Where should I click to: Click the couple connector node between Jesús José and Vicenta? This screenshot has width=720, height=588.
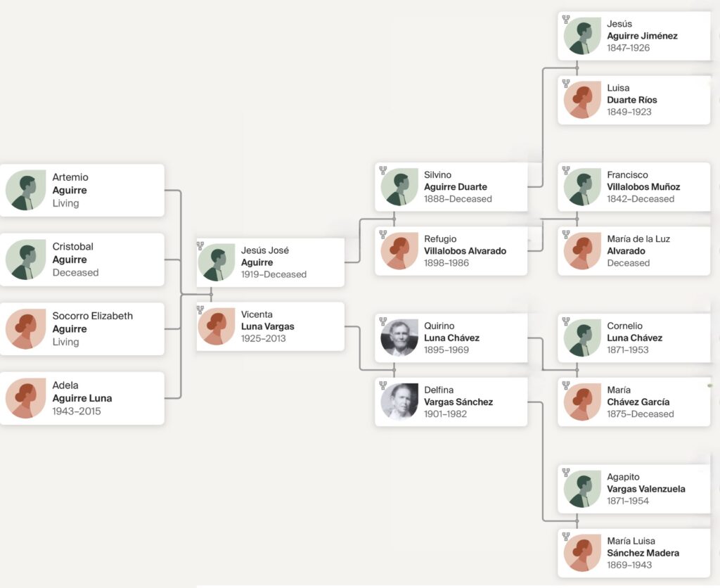[x=211, y=294]
